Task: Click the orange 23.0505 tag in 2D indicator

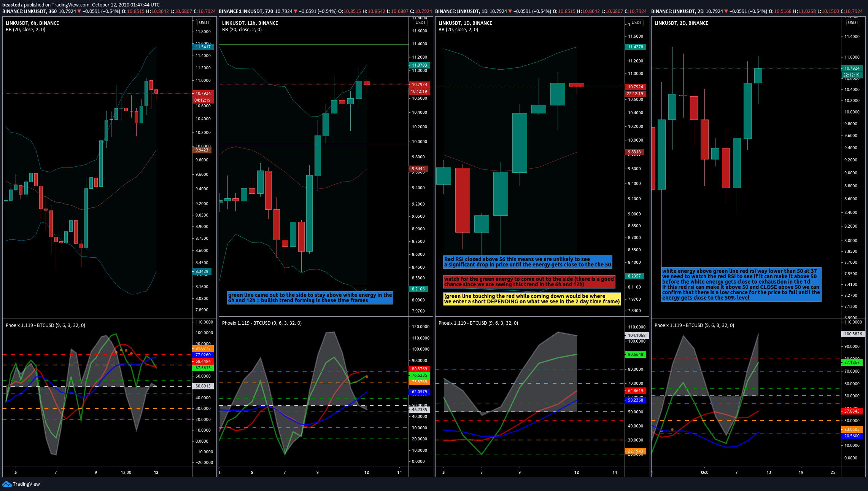Action: (x=852, y=429)
